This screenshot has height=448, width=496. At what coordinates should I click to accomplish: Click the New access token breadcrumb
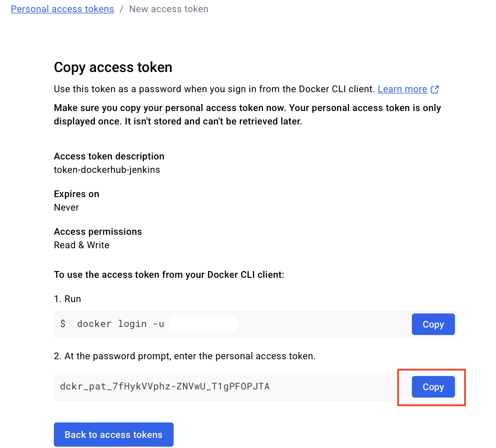(x=169, y=9)
